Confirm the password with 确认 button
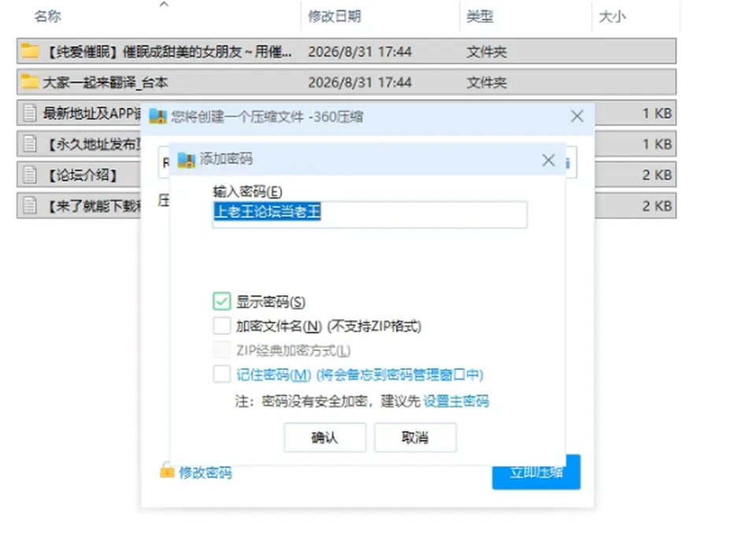The height and width of the screenshot is (547, 756). pyautogui.click(x=325, y=438)
